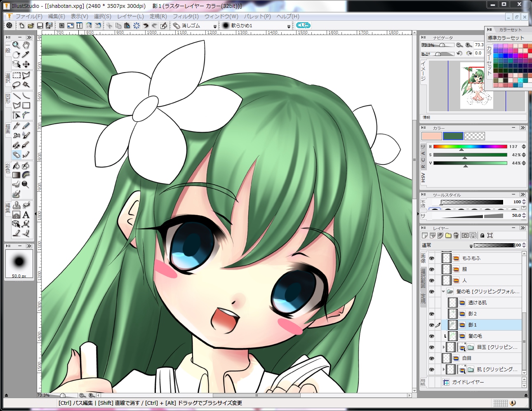Screen dimensions: 532x411
Task: Open the ウィンドウ(W) menu
Action: 221,16
